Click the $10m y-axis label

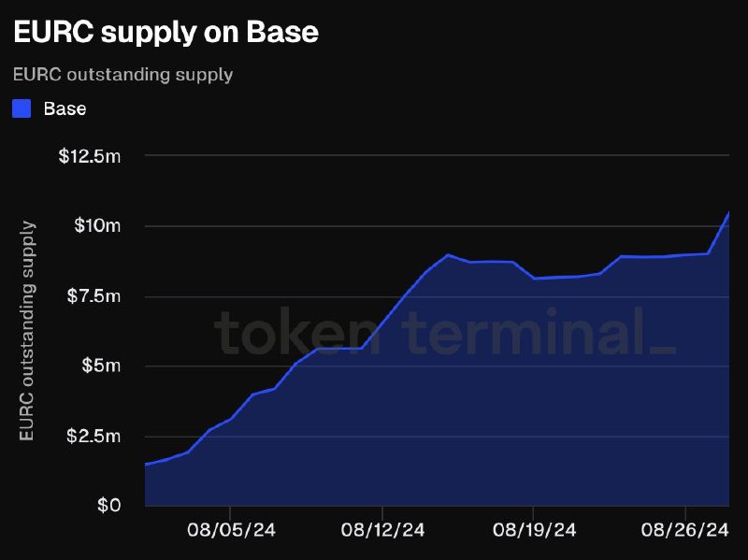97,225
